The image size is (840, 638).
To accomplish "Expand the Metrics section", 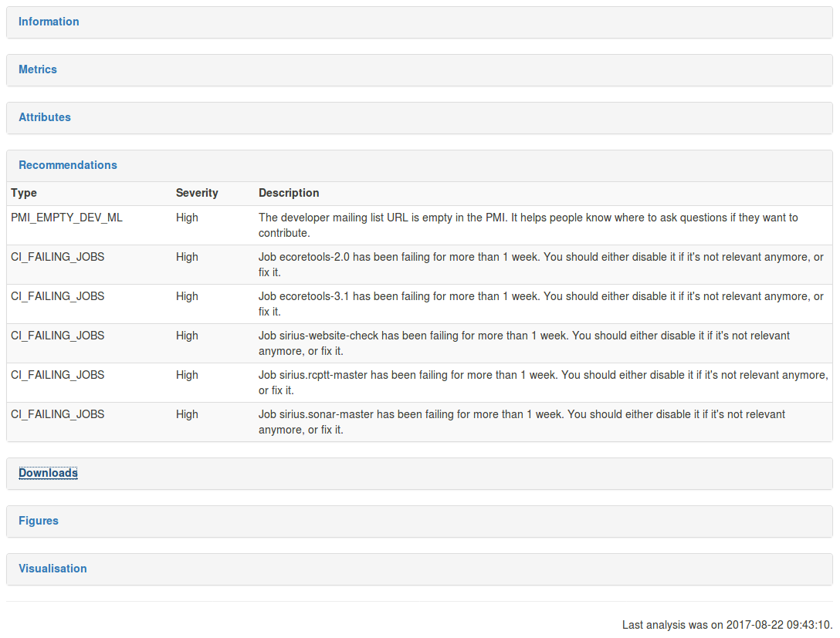I will click(x=38, y=69).
